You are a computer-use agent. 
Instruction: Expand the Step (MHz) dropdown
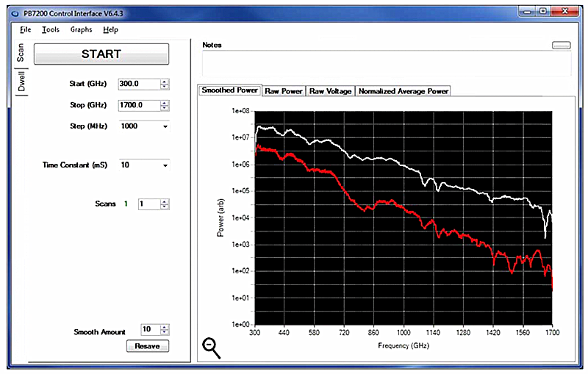(165, 126)
